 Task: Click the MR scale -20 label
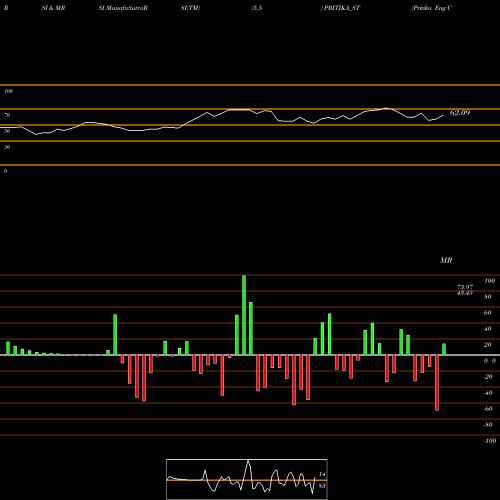488,377
